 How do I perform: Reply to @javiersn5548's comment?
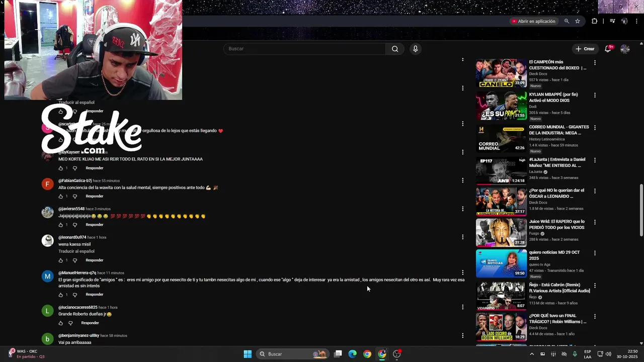[x=94, y=225]
